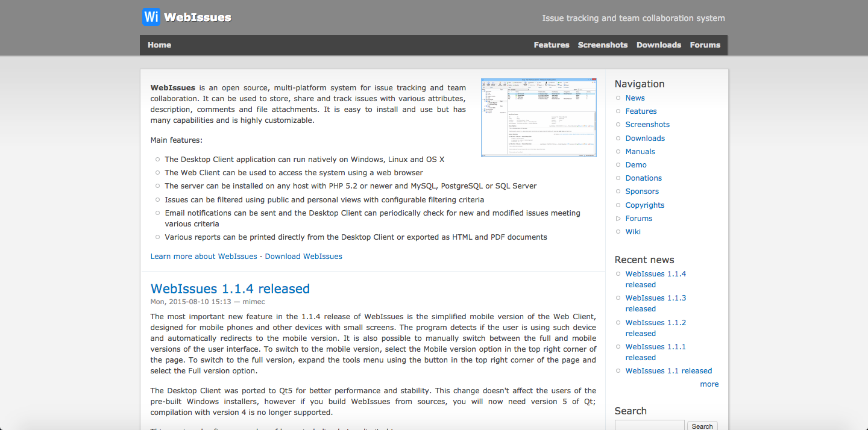Open the 'WebIssues 1.1.4 released' article heading
The image size is (868, 430).
[230, 289]
